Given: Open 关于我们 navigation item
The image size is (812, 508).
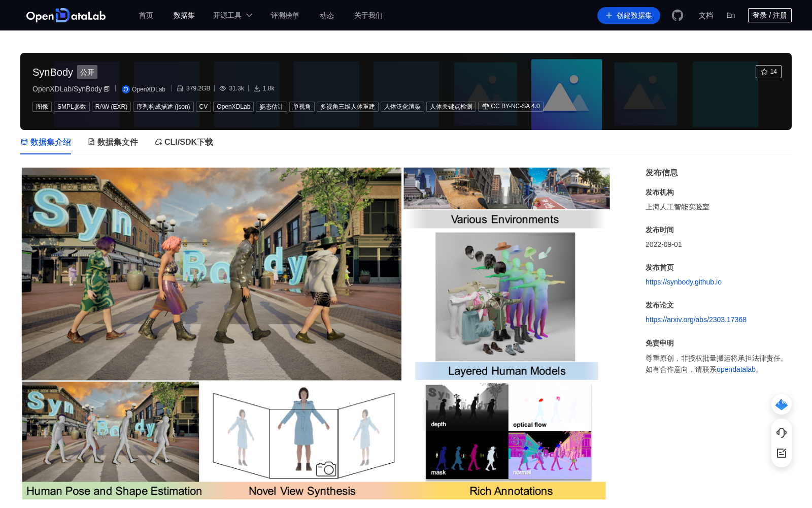Looking at the screenshot, I should pyautogui.click(x=368, y=15).
